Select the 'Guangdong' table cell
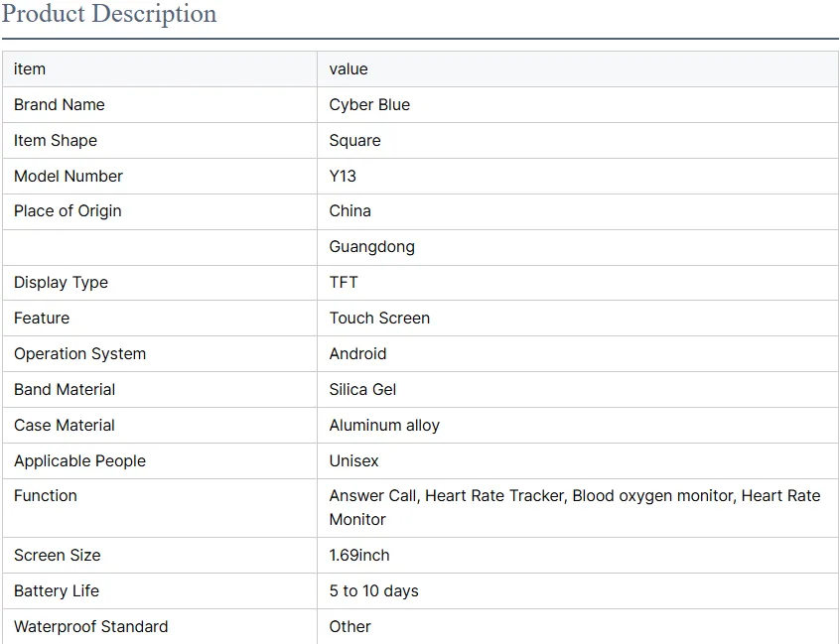Screen dimensions: 840x644 (371, 247)
